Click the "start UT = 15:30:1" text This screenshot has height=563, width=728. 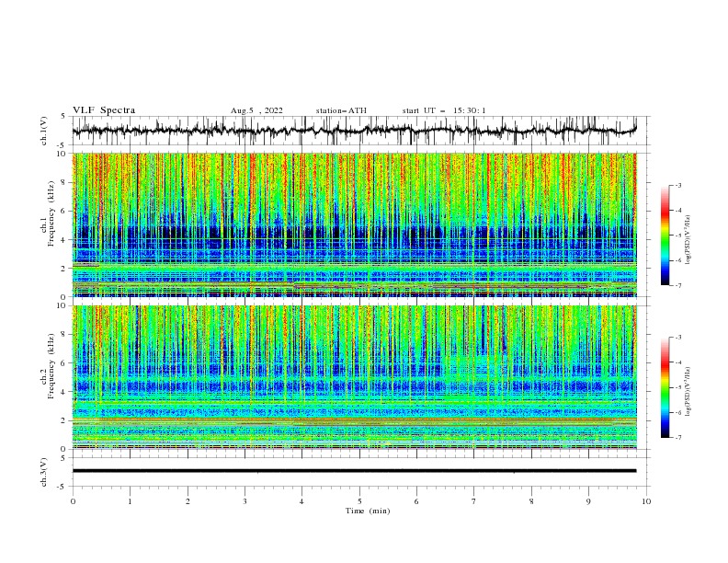pyautogui.click(x=444, y=110)
